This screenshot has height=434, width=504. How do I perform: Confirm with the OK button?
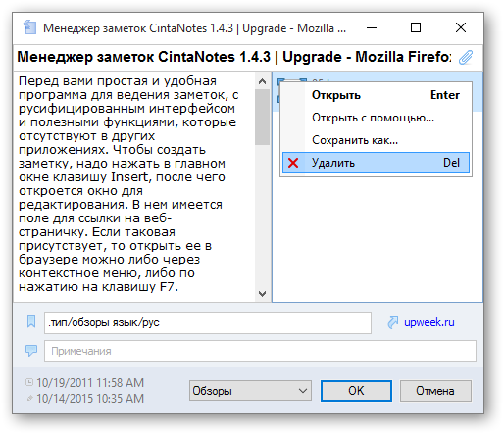(356, 391)
